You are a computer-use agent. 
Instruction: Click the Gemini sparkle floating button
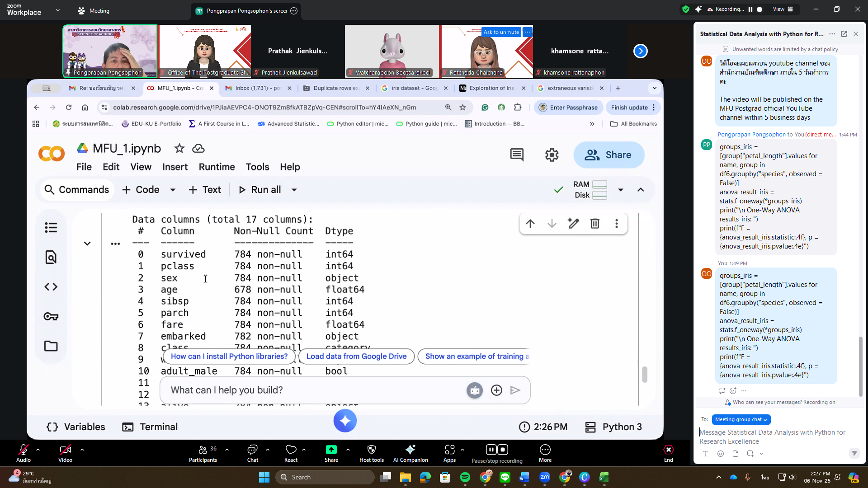[345, 421]
